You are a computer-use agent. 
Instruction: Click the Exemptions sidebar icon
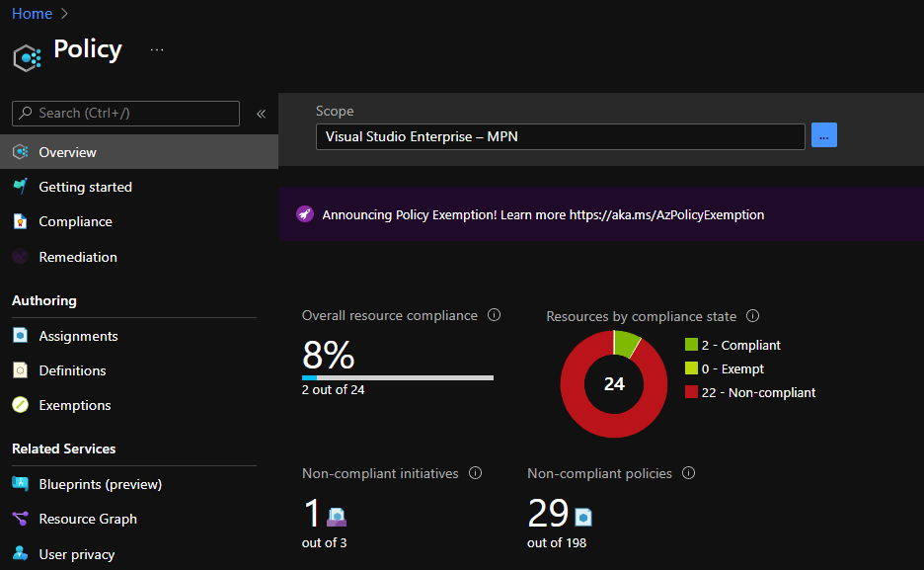point(20,405)
